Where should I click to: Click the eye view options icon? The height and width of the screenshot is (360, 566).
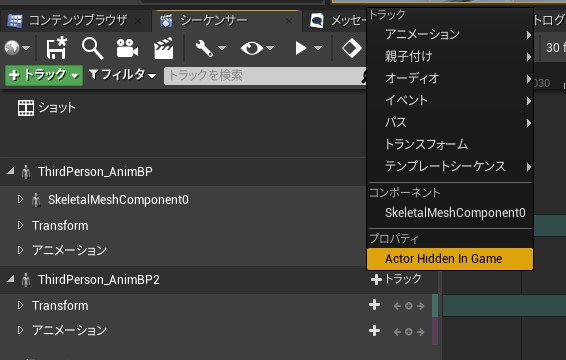(252, 48)
